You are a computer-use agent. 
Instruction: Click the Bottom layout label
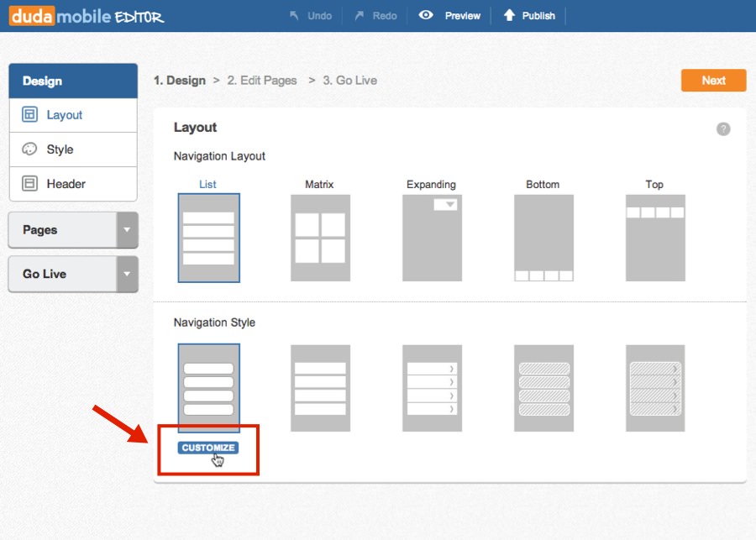pyautogui.click(x=543, y=184)
